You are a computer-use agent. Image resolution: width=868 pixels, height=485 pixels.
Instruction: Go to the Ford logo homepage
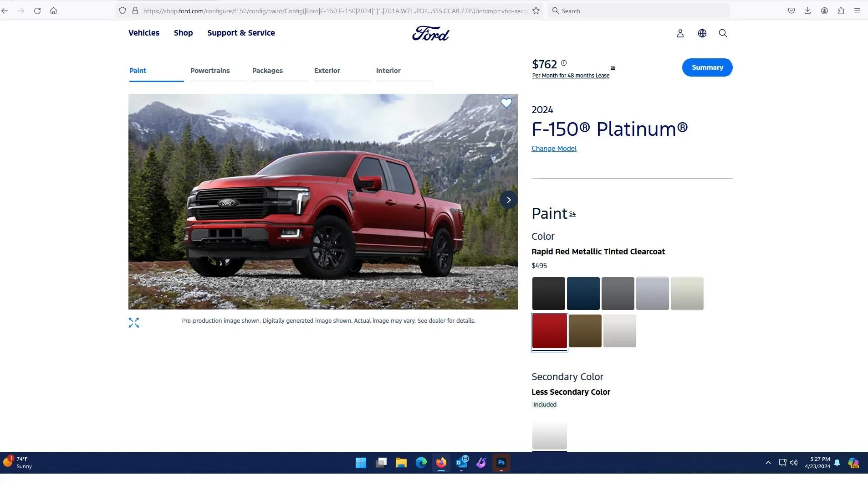pos(430,33)
